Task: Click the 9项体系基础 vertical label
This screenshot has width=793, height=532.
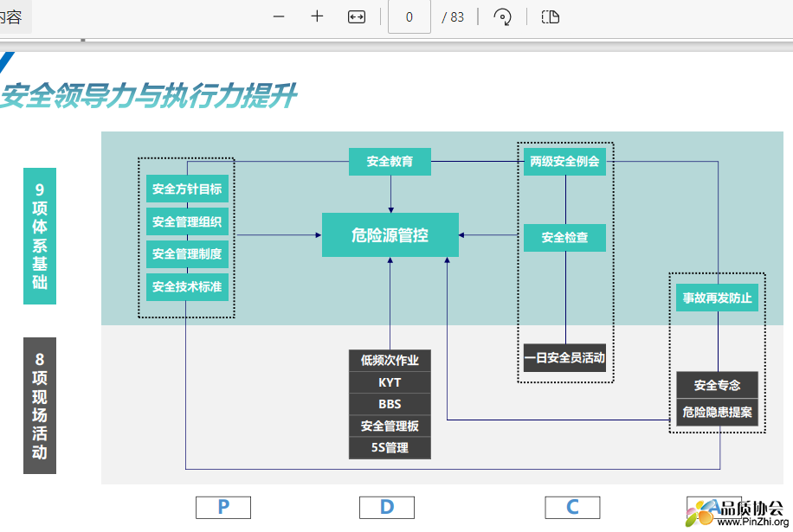Action: point(40,236)
